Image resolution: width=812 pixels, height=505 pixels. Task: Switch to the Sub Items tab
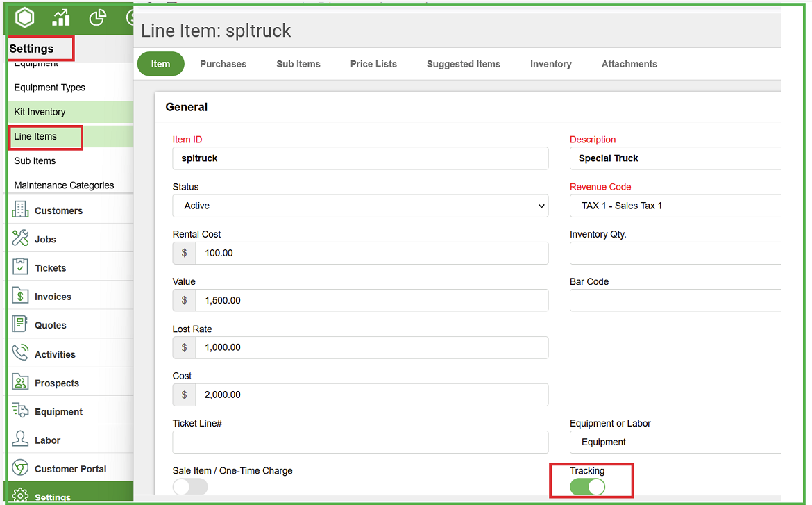point(298,64)
